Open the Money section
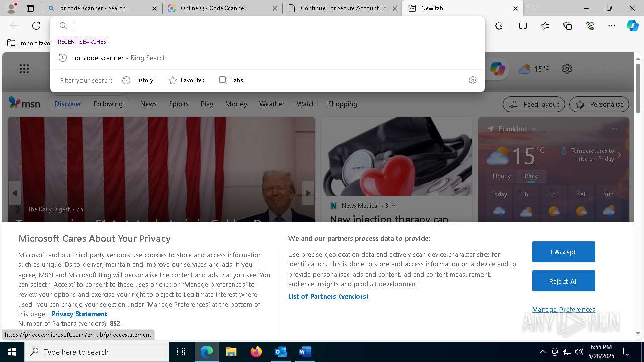This screenshot has width=644, height=362. pos(236,104)
